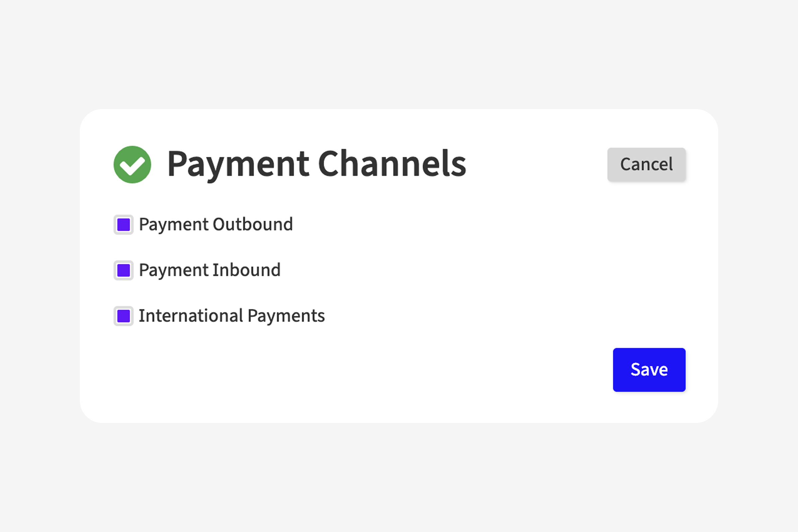Uncheck the purple box beside International Payments
798x532 pixels.
coord(123,316)
